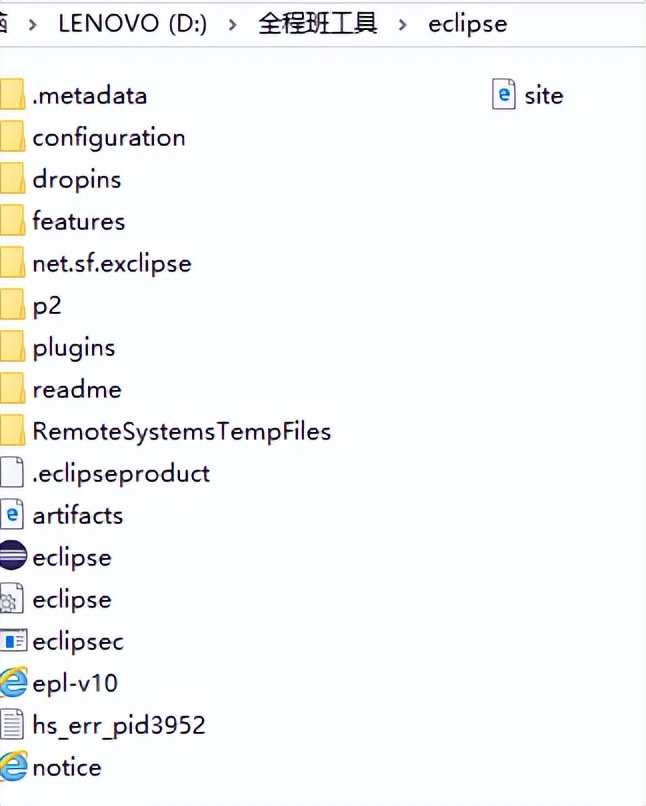Open the plugins folder icon
This screenshot has width=646, height=806.
[13, 347]
